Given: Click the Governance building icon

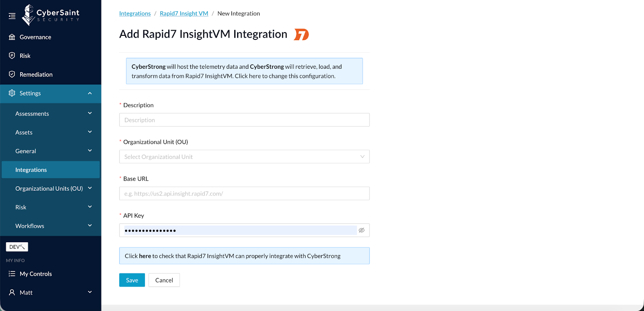Looking at the screenshot, I should point(12,37).
